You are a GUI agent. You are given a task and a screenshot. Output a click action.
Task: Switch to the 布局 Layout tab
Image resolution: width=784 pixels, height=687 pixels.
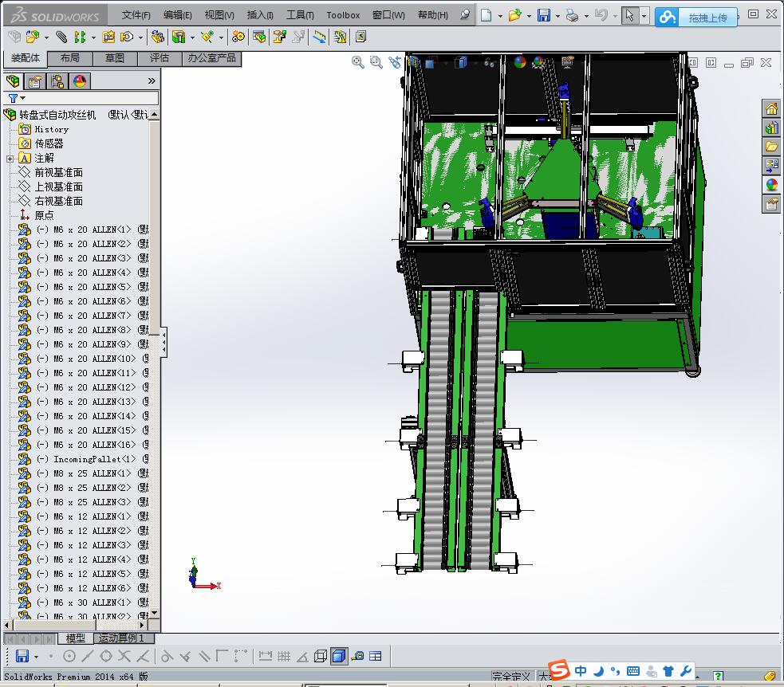click(70, 58)
